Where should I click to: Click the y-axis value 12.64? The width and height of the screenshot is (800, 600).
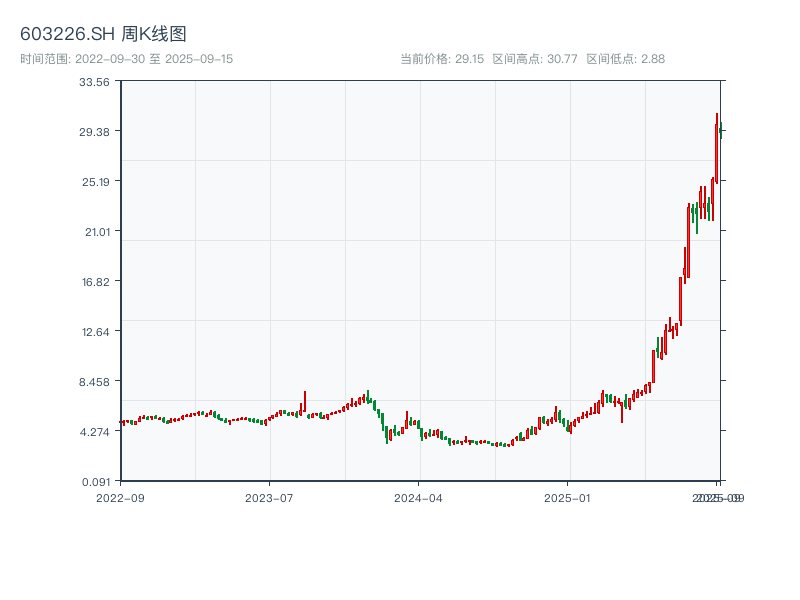coord(96,332)
